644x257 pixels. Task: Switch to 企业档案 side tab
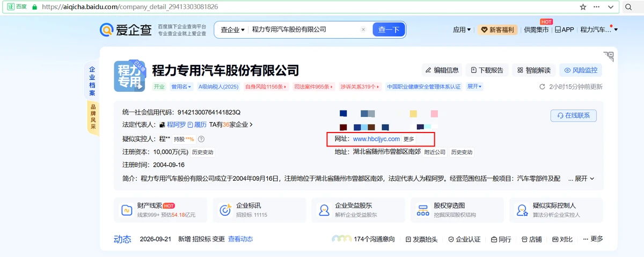(92, 82)
